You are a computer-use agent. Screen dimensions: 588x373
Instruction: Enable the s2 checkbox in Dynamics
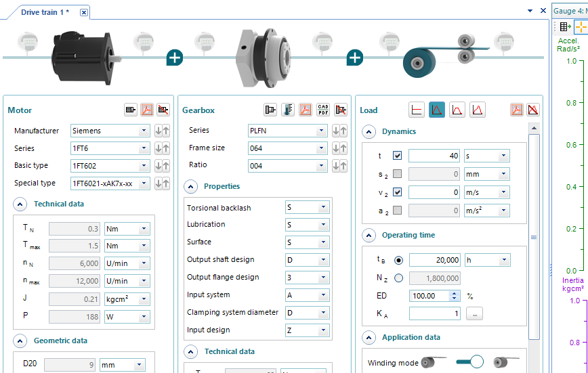point(397,173)
